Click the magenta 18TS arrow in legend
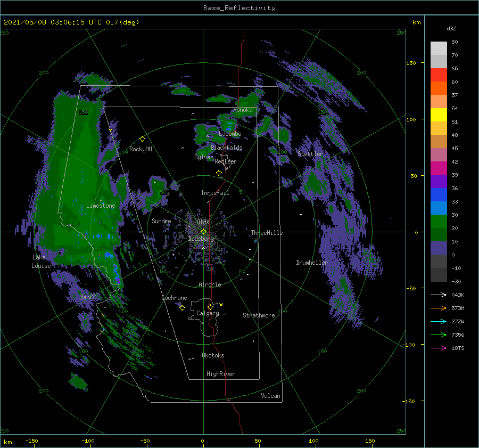 coord(439,348)
